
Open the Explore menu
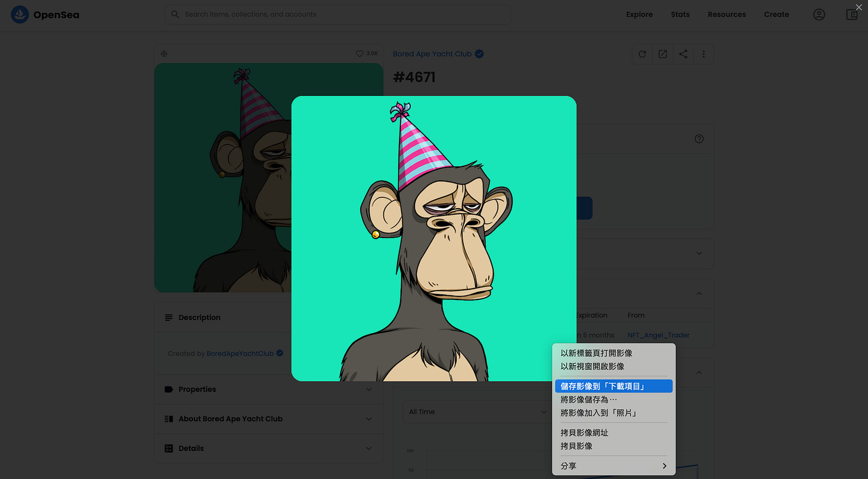(x=639, y=14)
